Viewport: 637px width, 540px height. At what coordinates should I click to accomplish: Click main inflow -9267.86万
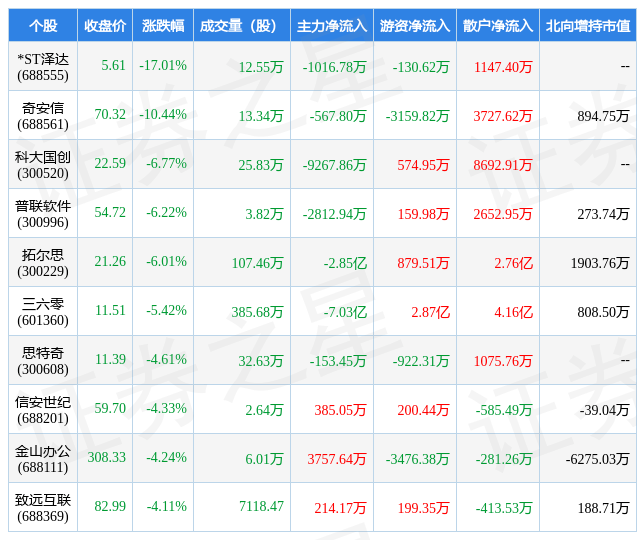coord(334,165)
